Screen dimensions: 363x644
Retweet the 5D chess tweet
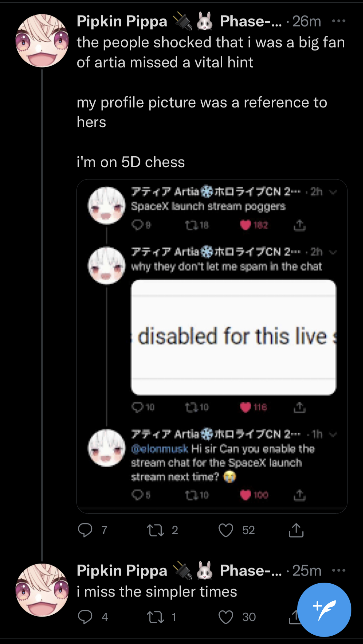(156, 530)
